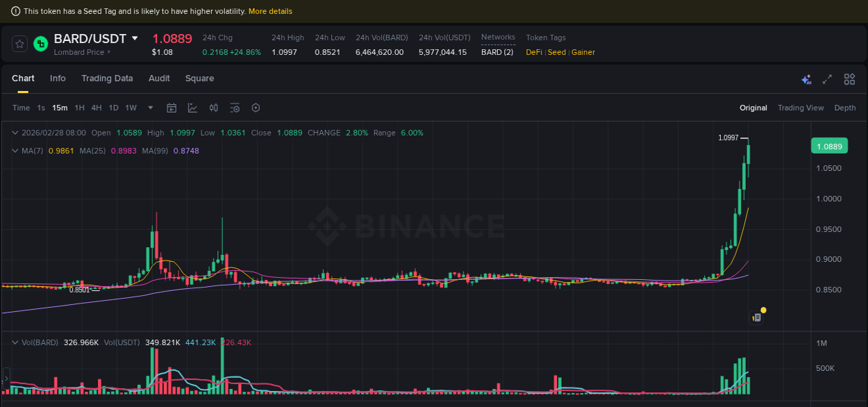This screenshot has width=868, height=407.
Task: Open the chart type dropdown with small arrow
Action: tap(192, 108)
